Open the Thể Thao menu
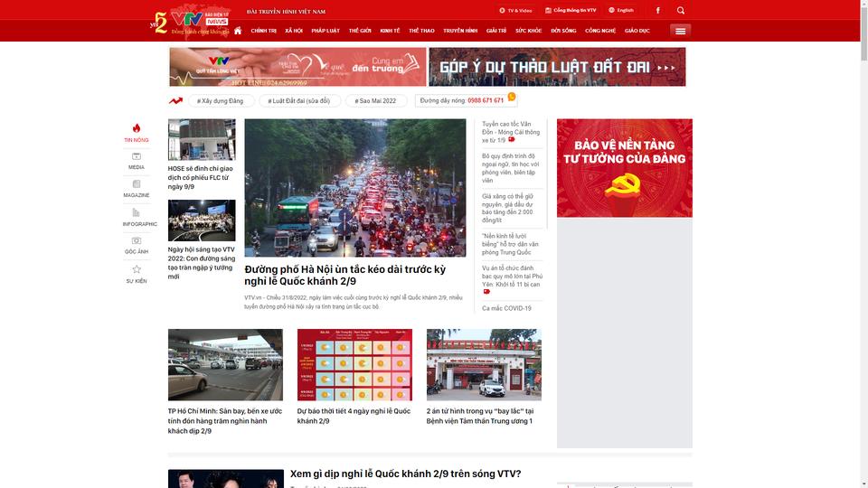Image resolution: width=868 pixels, height=488 pixels. tap(421, 31)
